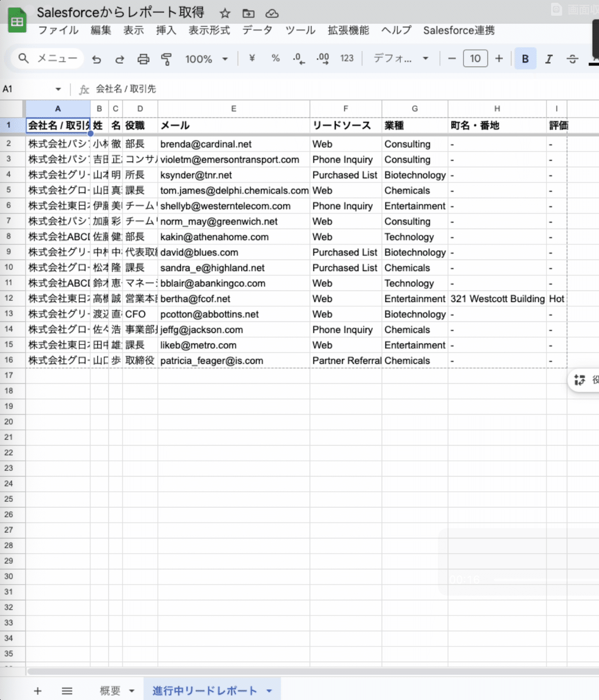
Task: Switch to the 概要 sheet tab
Action: click(x=110, y=691)
